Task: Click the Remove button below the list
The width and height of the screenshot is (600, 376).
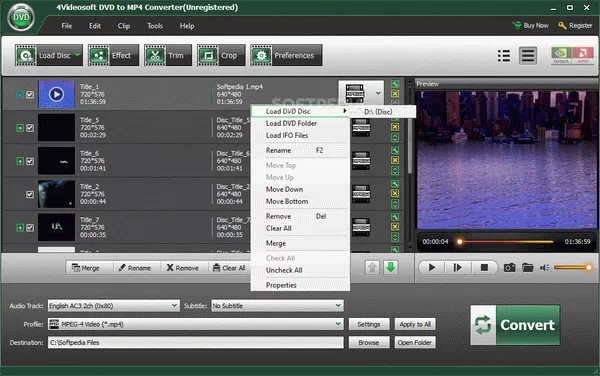Action: 183,268
